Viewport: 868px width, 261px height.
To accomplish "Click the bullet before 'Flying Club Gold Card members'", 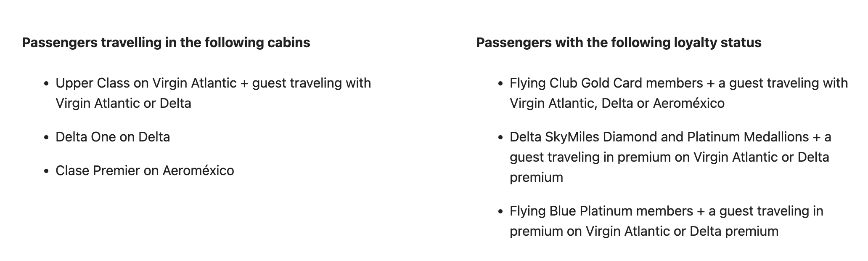I will 500,84.
